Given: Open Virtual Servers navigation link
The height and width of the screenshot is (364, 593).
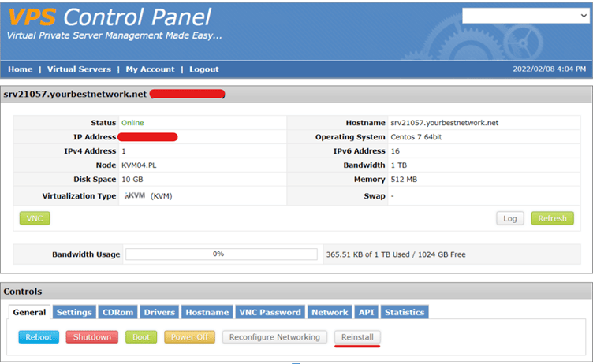Looking at the screenshot, I should coord(79,69).
